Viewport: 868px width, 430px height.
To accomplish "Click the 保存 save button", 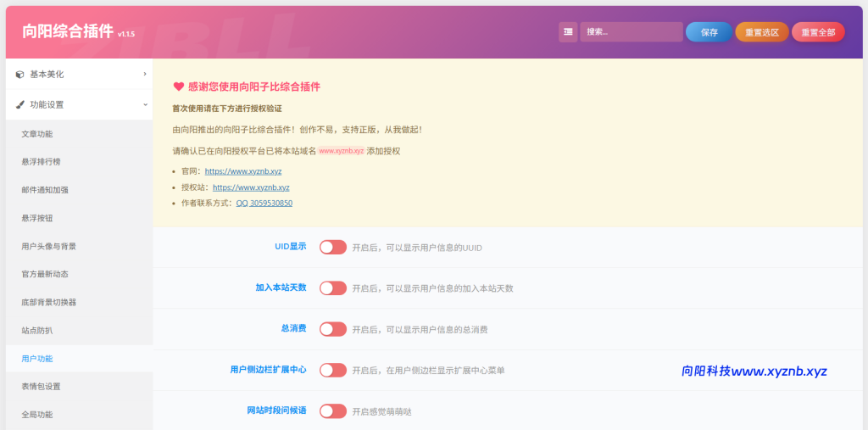I will [x=709, y=32].
